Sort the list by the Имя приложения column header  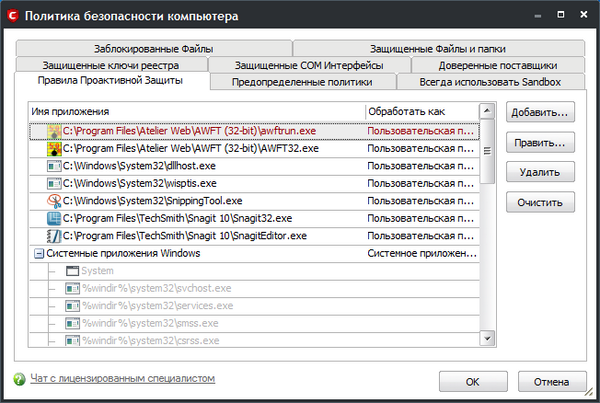point(197,111)
